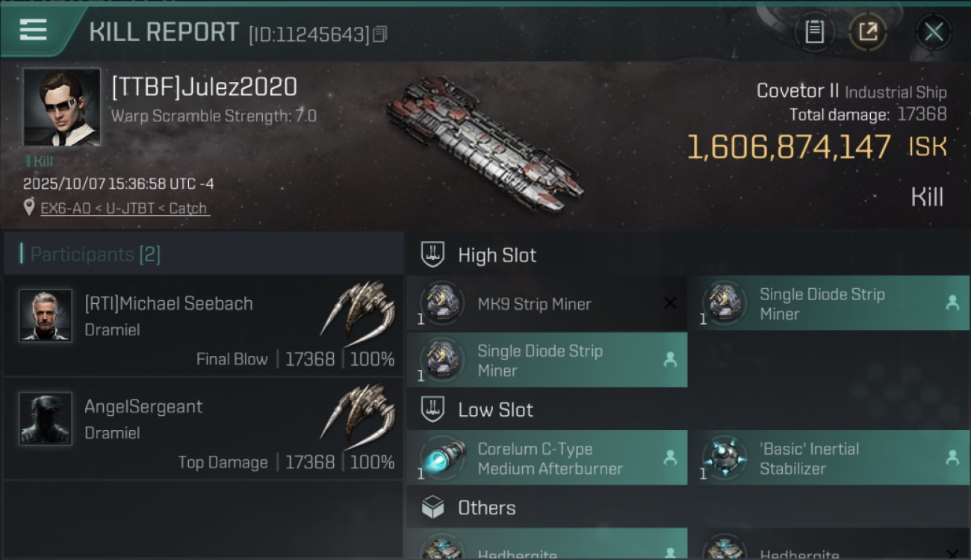Screen dimensions: 971x560
Task: Click the Low Slot section header
Action: pos(495,410)
